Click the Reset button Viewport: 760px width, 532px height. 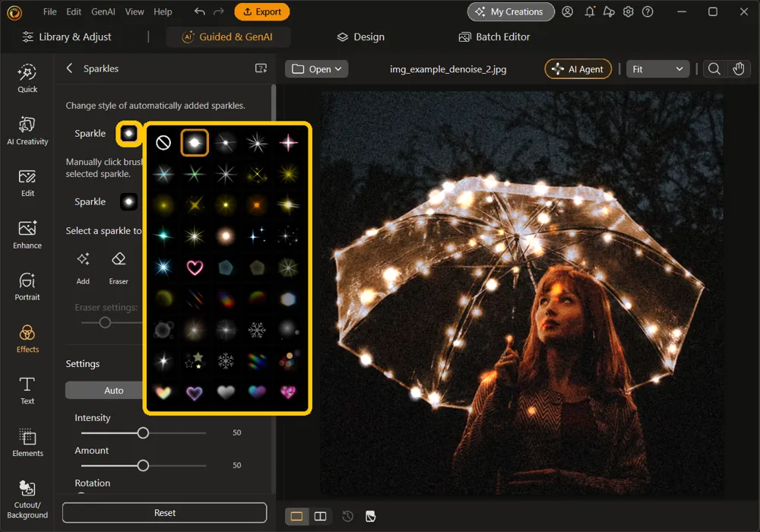[165, 512]
